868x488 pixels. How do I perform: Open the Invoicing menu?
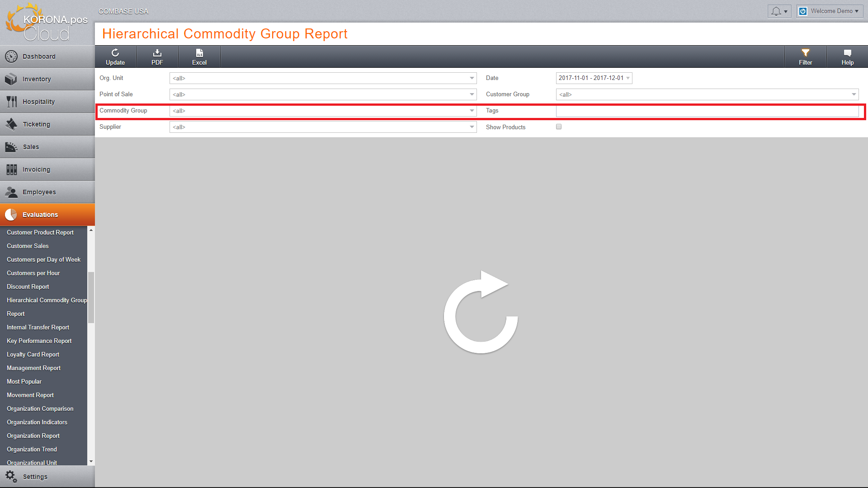[47, 169]
